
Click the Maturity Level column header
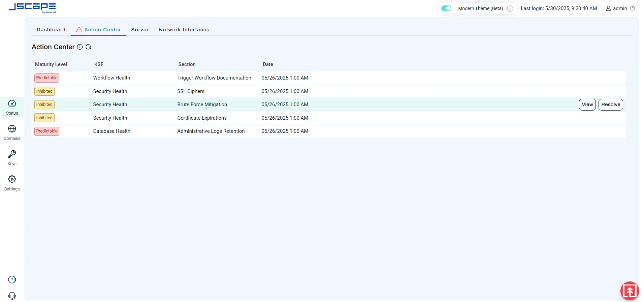[51, 64]
